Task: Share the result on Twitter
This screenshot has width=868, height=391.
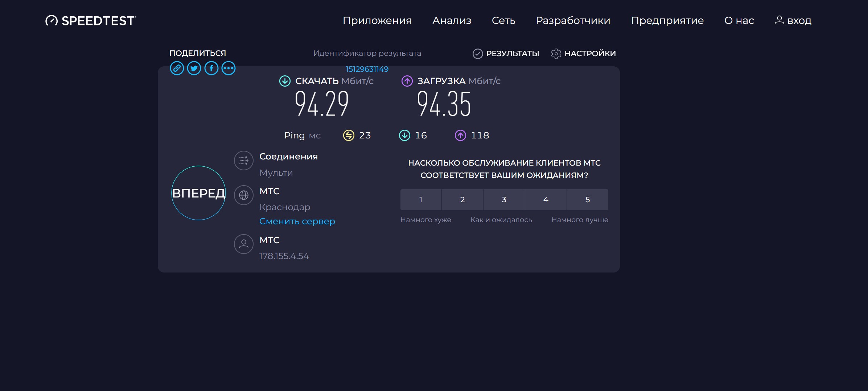Action: click(x=194, y=68)
